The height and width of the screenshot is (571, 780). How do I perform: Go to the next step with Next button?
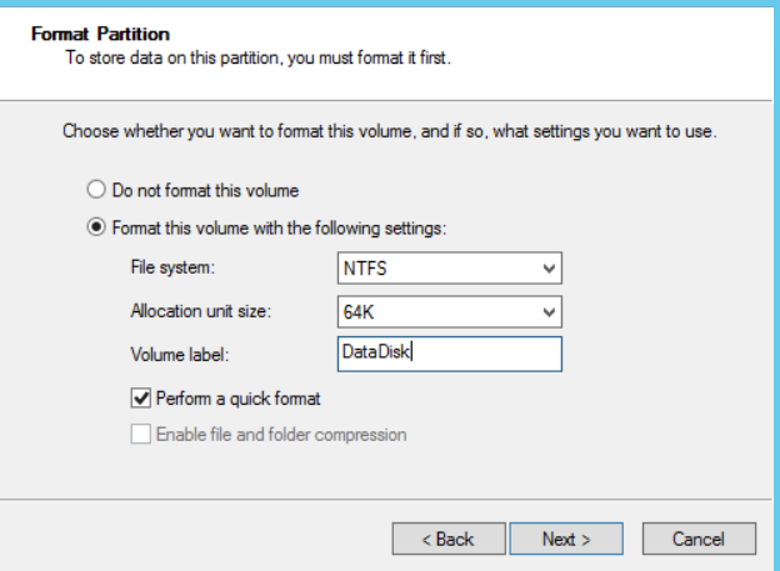coord(566,539)
